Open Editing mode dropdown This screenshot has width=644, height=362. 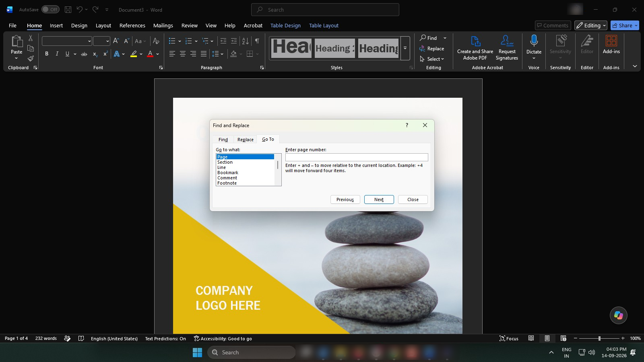pos(590,25)
